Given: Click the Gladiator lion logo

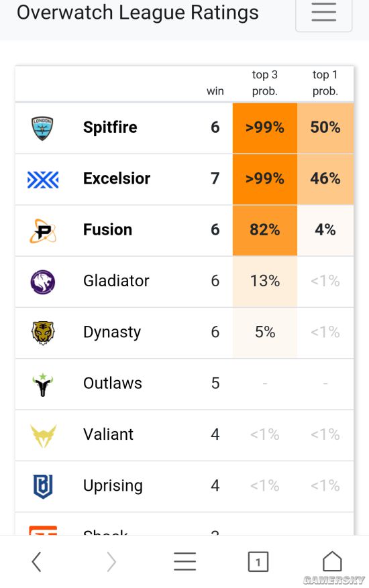Looking at the screenshot, I should [x=43, y=282].
